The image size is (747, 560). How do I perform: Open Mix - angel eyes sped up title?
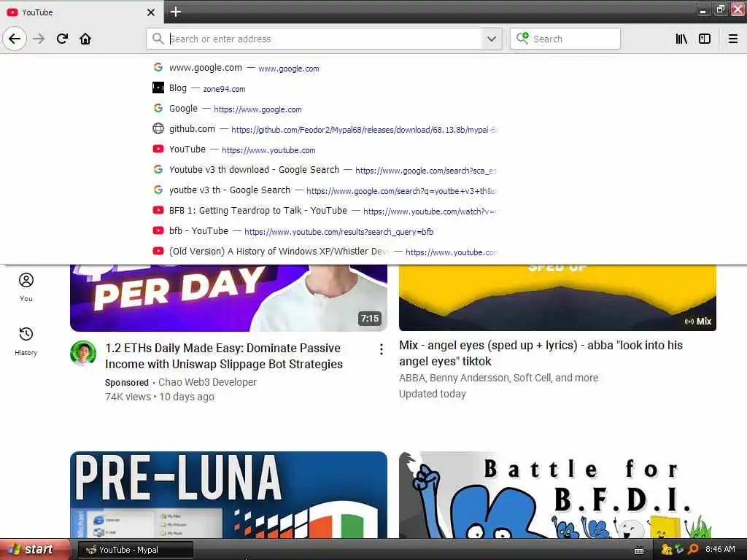point(541,353)
